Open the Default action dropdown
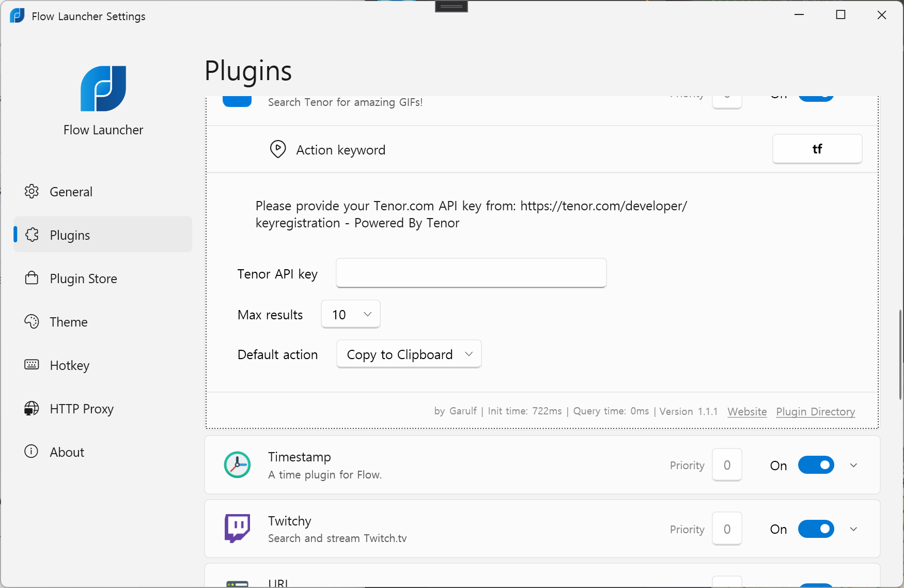The width and height of the screenshot is (904, 588). coord(409,354)
